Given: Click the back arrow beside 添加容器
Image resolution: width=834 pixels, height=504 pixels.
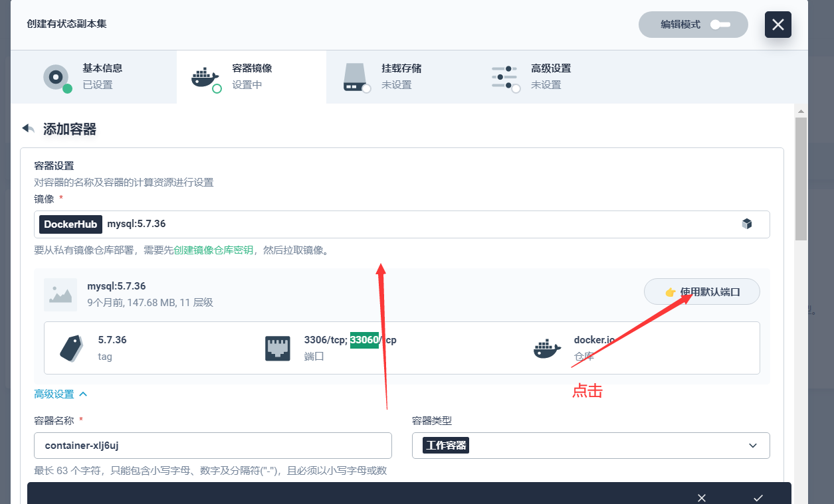Looking at the screenshot, I should 28,128.
